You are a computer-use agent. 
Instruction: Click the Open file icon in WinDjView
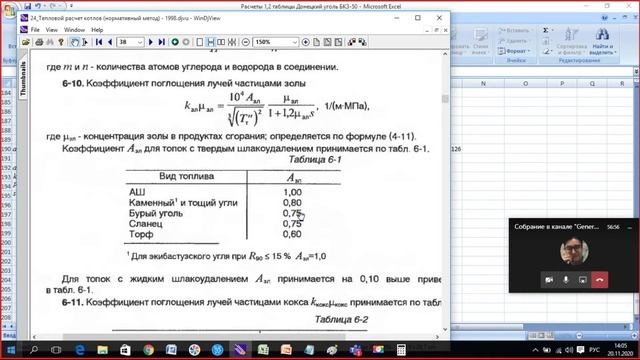tap(26, 42)
